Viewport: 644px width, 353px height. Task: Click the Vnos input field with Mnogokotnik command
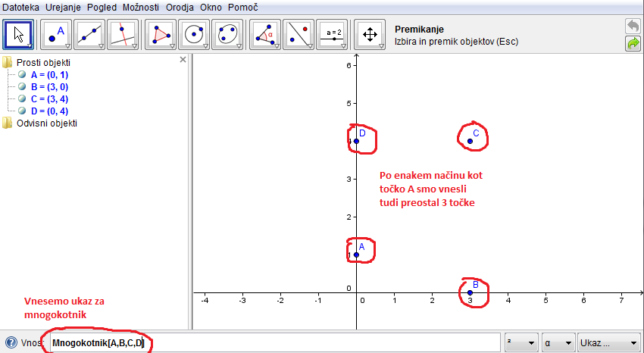275,342
